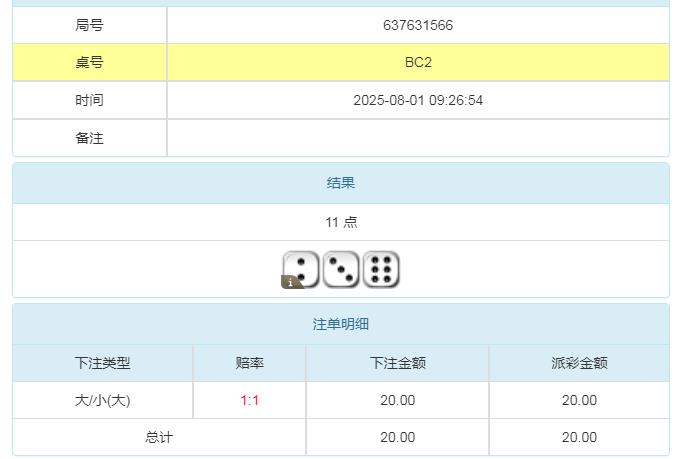
Task: Click the 注单明细 section header
Action: click(x=341, y=324)
